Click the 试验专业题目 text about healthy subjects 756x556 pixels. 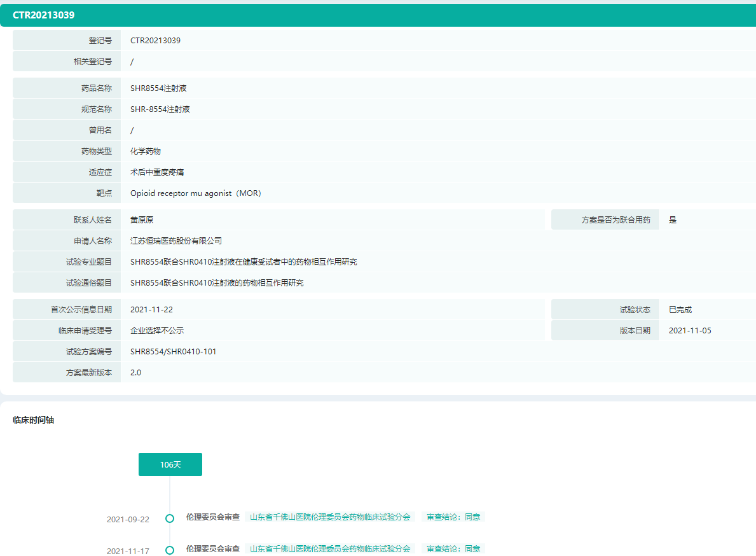[x=244, y=262]
